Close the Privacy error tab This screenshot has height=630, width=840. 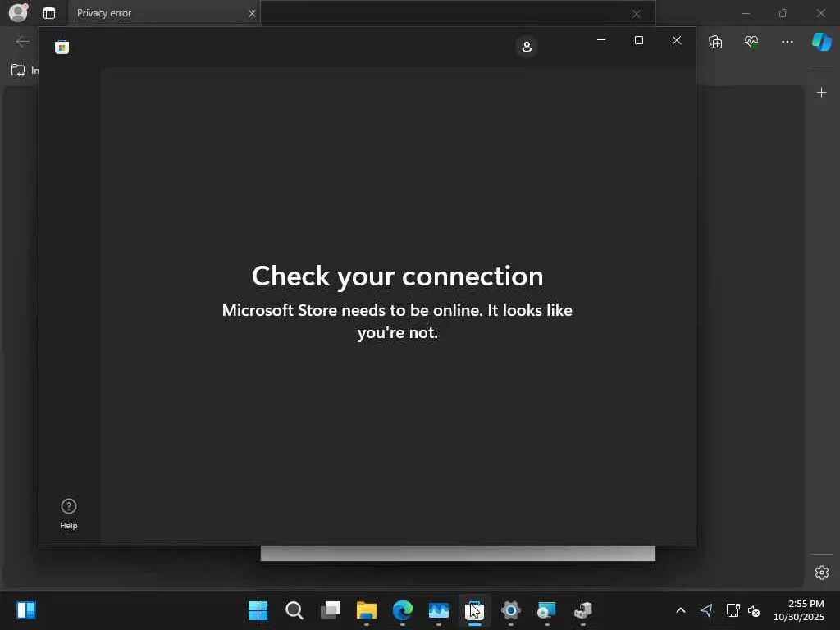pyautogui.click(x=252, y=13)
